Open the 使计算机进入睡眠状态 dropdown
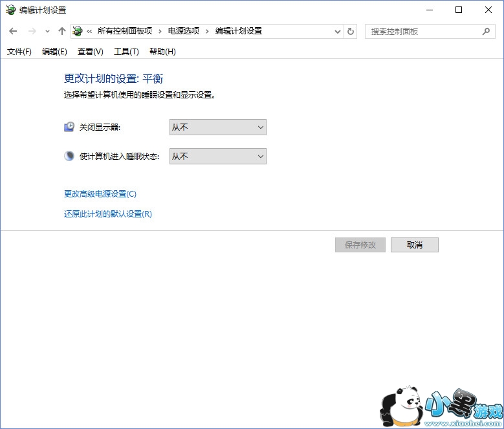 [x=218, y=156]
